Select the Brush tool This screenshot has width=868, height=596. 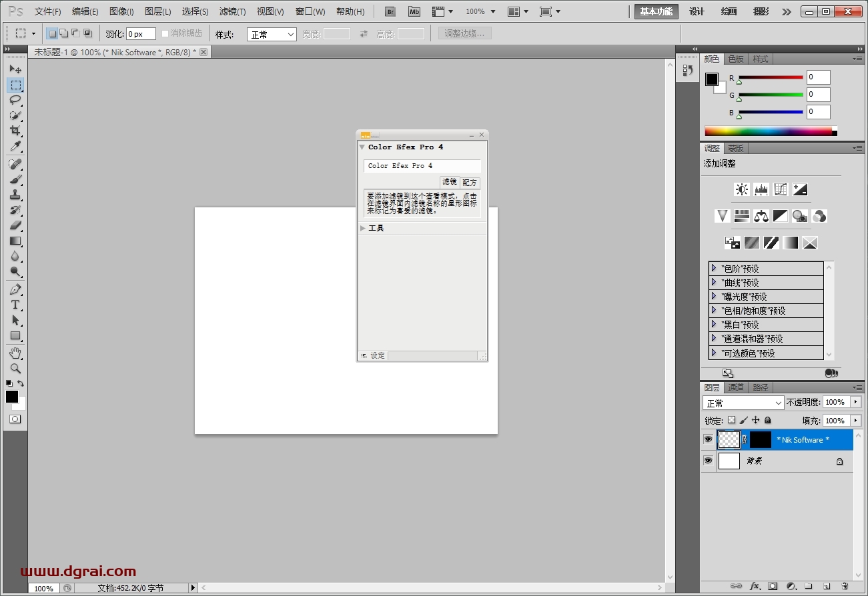[15, 179]
